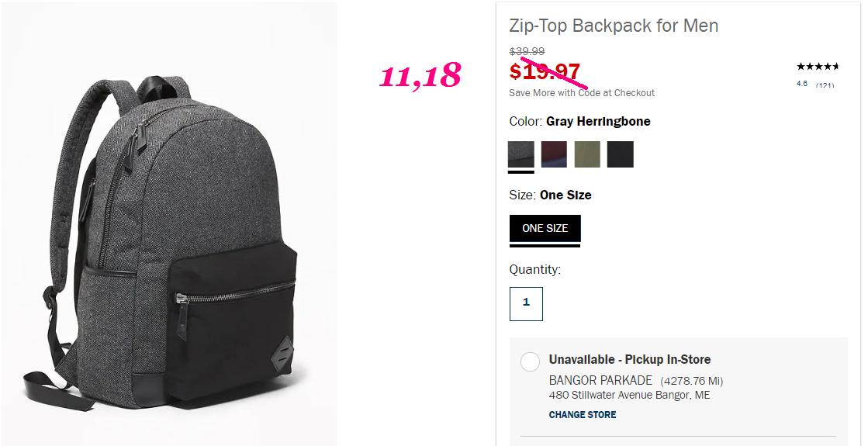Click the five-star rating icons
Screen dimensions: 868x446
818,67
